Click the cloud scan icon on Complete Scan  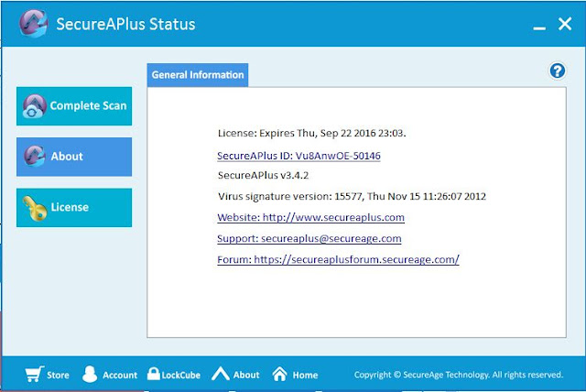click(35, 106)
